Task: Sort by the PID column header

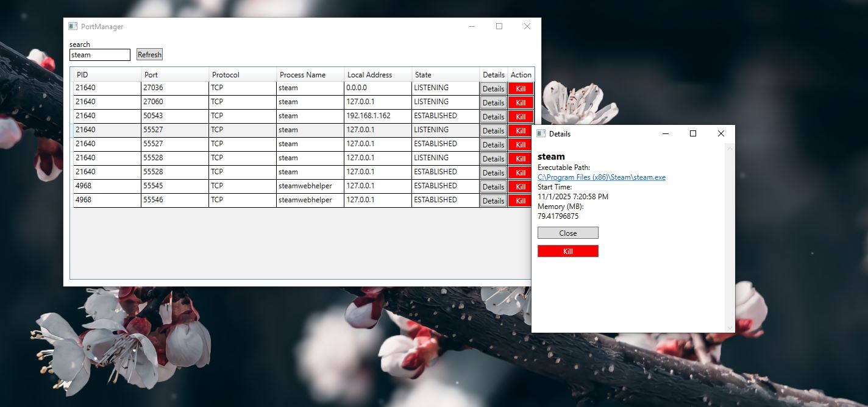Action: point(107,75)
